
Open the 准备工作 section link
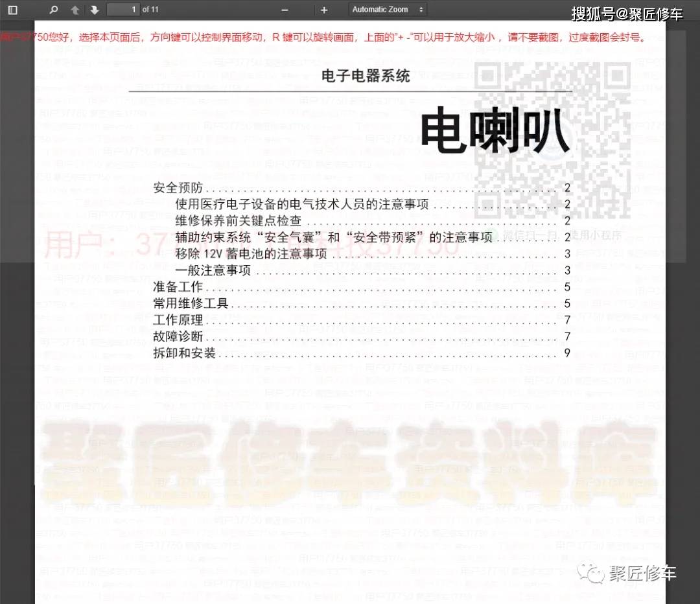pos(178,287)
